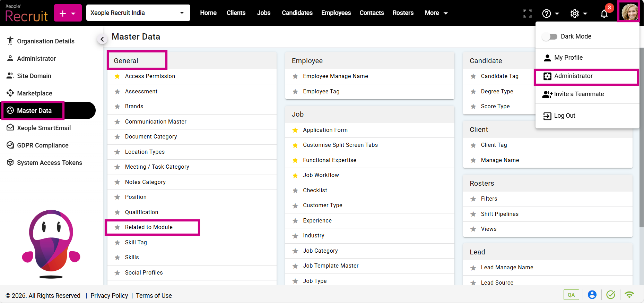The width and height of the screenshot is (644, 303).
Task: Open GDPR Compliance in the sidebar
Action: 43,145
